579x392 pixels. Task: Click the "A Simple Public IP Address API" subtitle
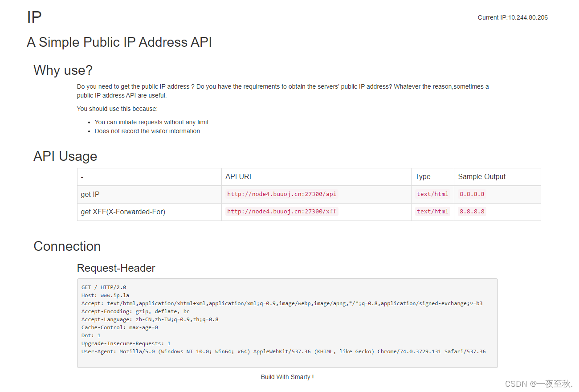(119, 42)
